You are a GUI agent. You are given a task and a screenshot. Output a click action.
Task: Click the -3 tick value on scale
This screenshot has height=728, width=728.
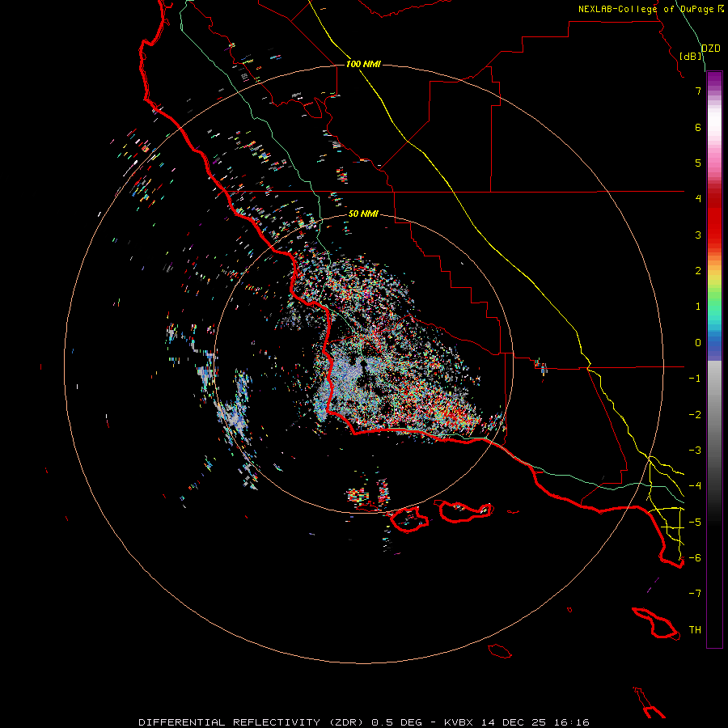tap(695, 451)
